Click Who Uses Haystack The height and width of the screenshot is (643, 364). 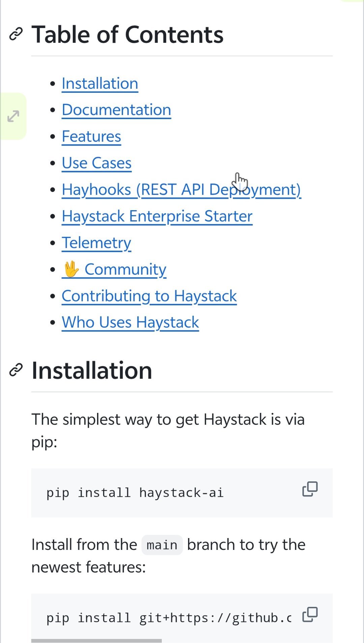tap(130, 322)
